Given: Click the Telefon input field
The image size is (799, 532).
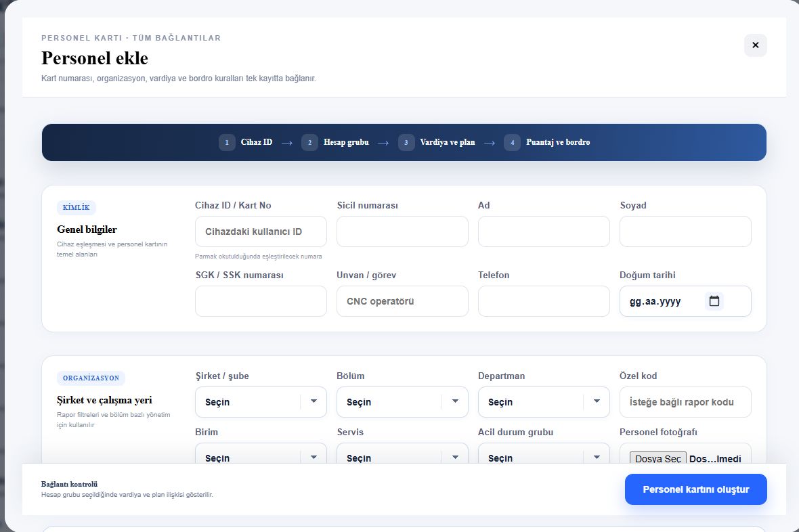Looking at the screenshot, I should point(544,301).
